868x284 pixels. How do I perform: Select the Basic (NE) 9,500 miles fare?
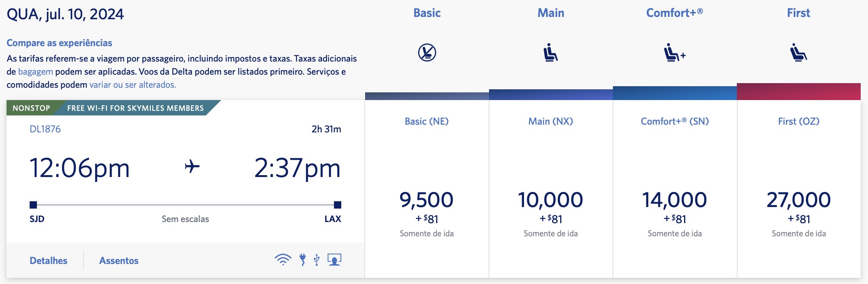(x=427, y=189)
